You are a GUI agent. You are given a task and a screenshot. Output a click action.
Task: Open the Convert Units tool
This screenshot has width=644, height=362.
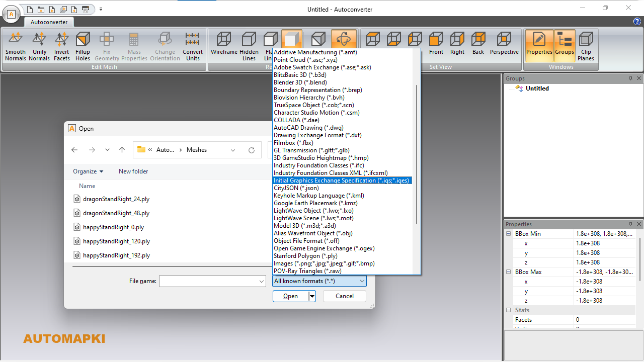tap(192, 46)
